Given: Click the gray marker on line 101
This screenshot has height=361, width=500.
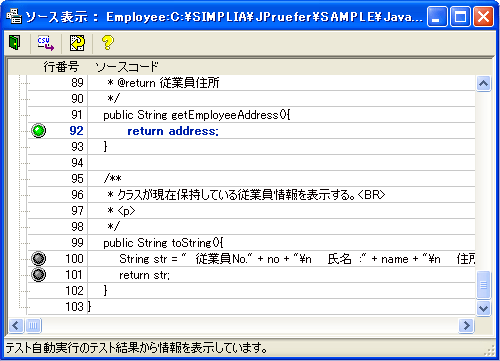Looking at the screenshot, I should click(x=38, y=275).
